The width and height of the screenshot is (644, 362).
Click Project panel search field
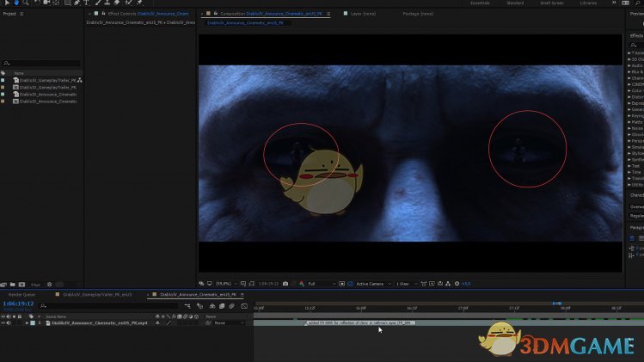(41, 63)
